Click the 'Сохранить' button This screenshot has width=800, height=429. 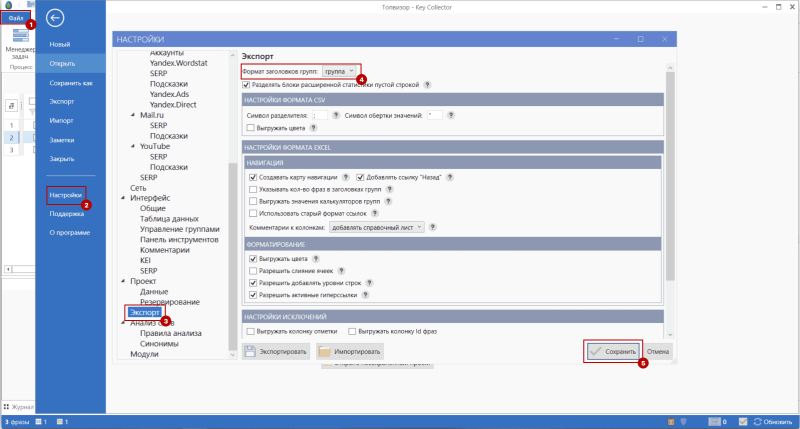tap(612, 352)
